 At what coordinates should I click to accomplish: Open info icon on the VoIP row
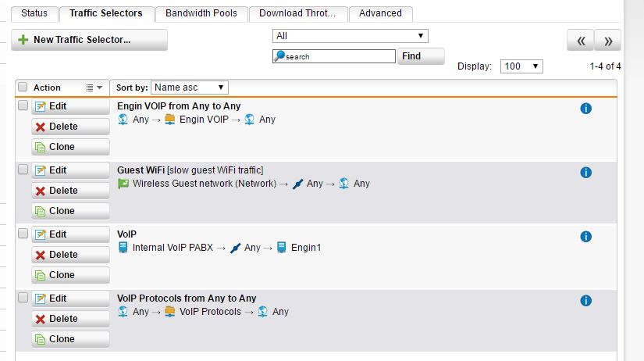[585, 237]
